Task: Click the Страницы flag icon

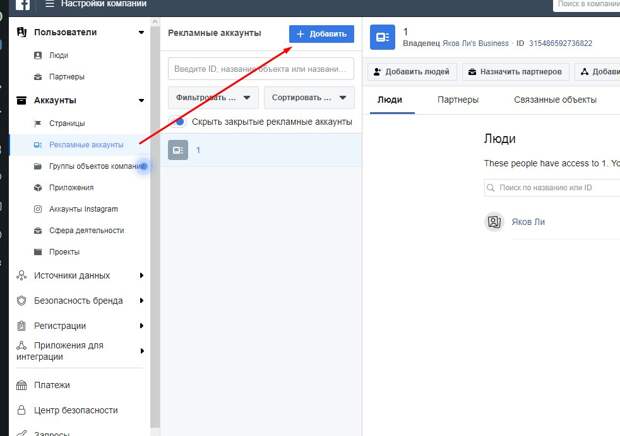Action: (x=38, y=123)
